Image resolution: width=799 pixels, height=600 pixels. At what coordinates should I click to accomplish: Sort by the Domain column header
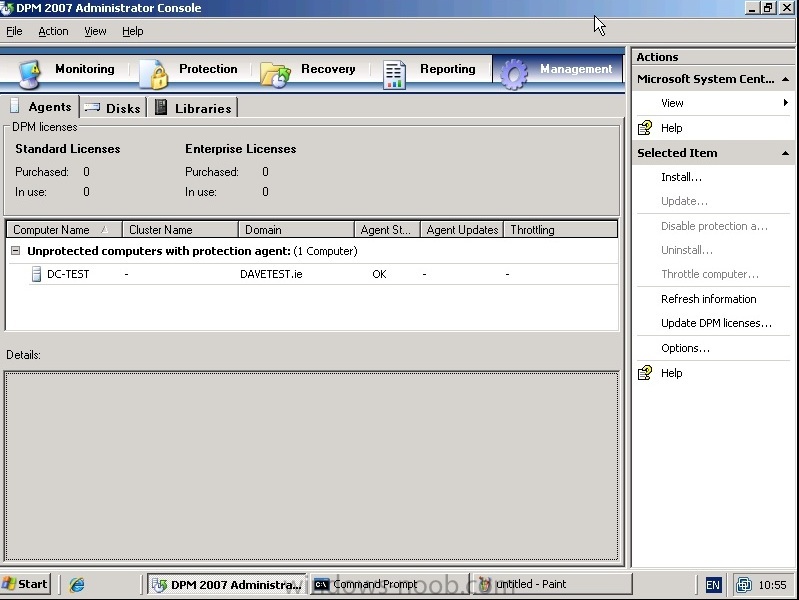[x=296, y=229]
